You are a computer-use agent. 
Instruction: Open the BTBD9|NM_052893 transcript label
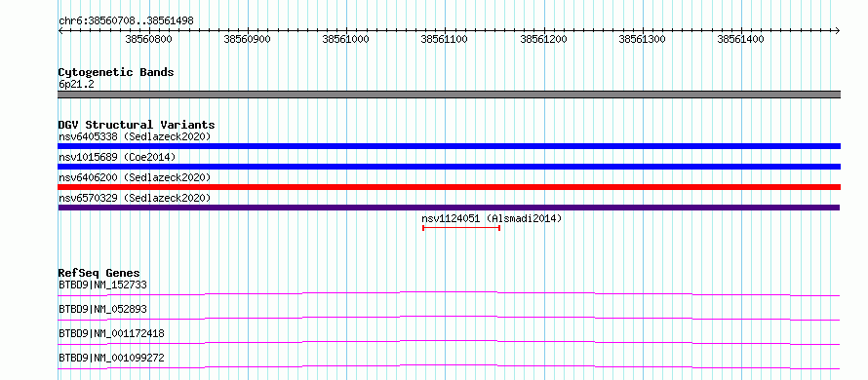click(102, 309)
